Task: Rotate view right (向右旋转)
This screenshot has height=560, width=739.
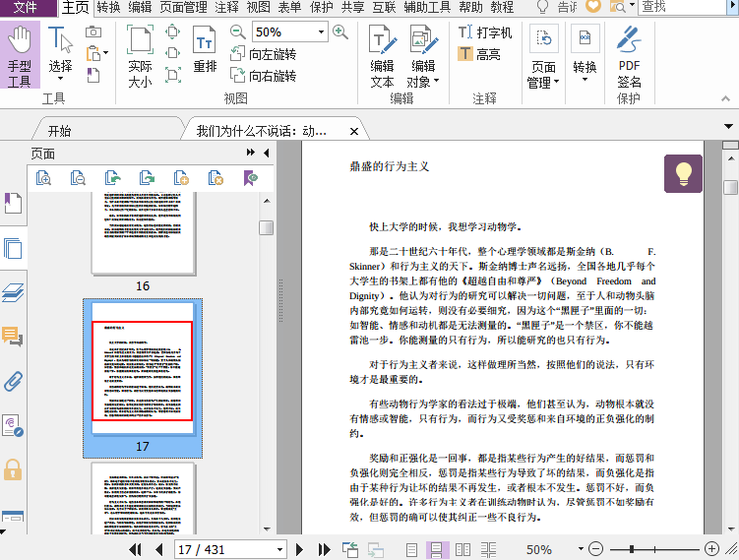Action: pos(263,76)
